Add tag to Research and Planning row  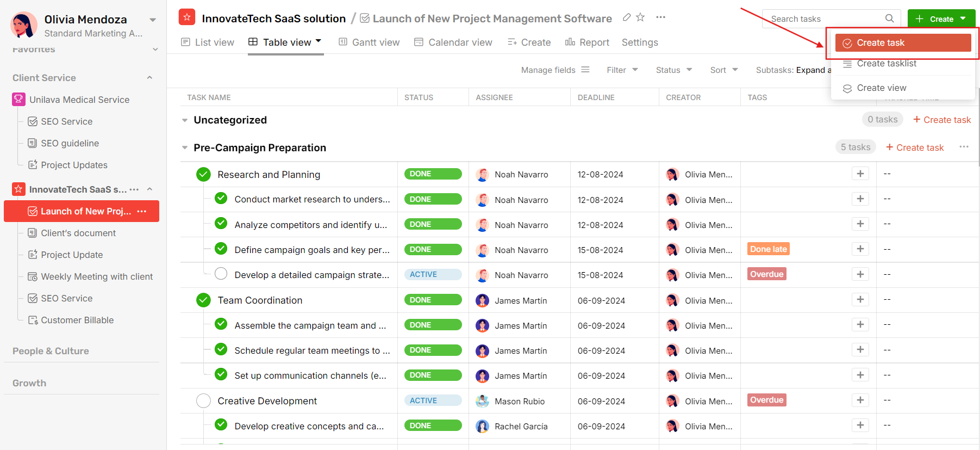[860, 174]
